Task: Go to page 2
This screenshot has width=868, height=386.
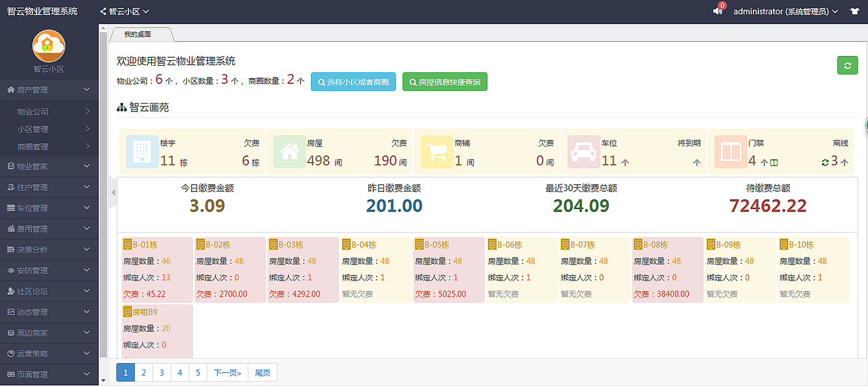Action: pos(143,373)
